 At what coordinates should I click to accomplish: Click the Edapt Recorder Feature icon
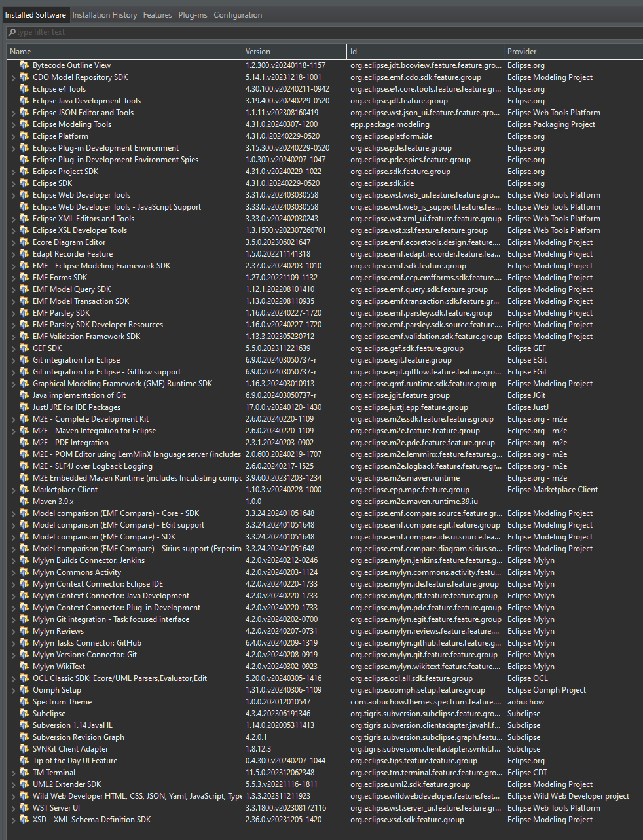pos(25,254)
